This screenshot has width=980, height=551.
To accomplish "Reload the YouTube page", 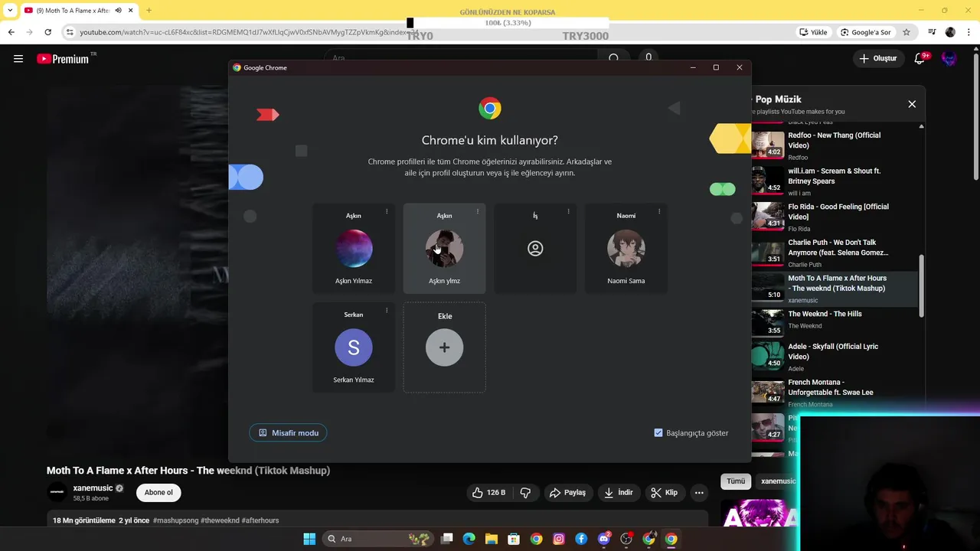I will pos(47,32).
